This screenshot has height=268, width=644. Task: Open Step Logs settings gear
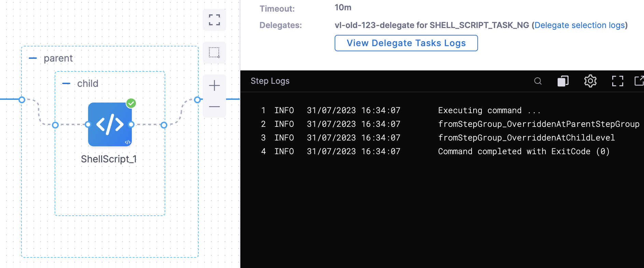[x=590, y=81]
